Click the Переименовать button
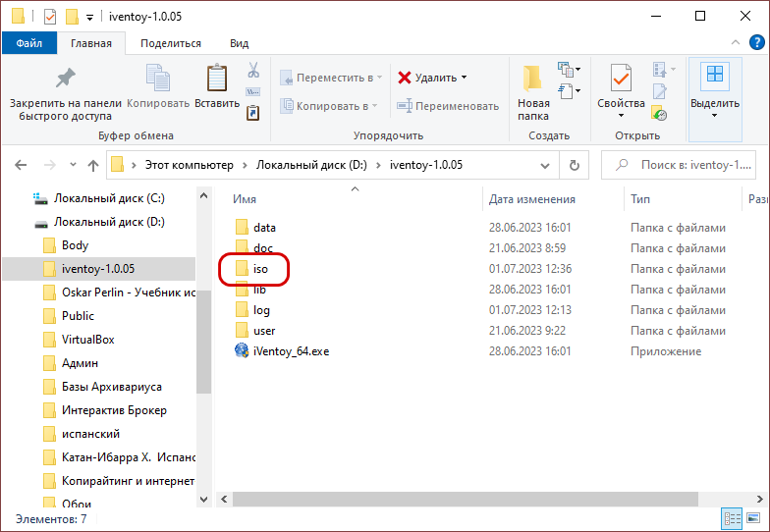The height and width of the screenshot is (532, 770). 448,106
